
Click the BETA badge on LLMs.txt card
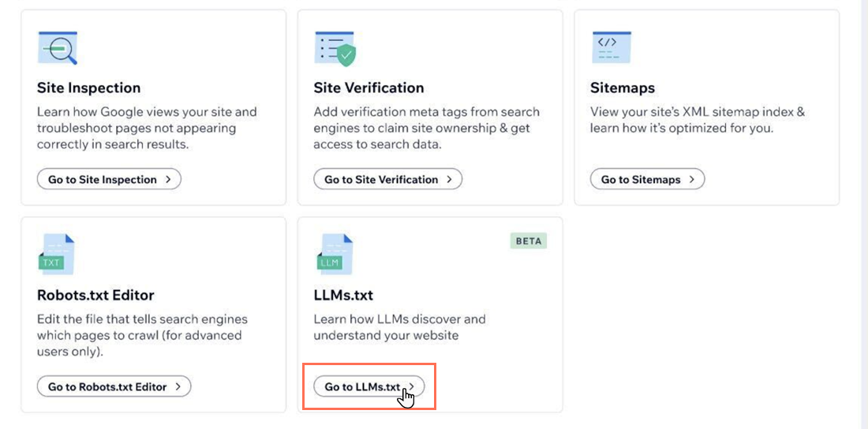pos(528,241)
